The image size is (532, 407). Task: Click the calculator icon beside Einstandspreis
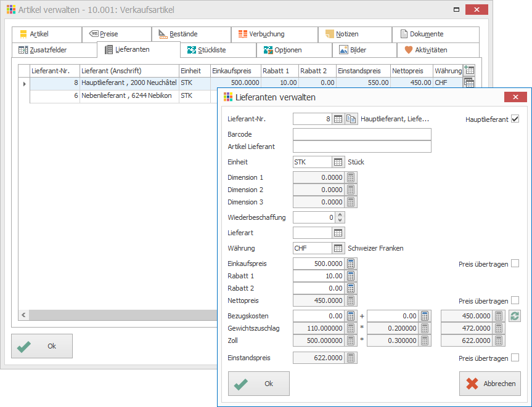tap(351, 358)
